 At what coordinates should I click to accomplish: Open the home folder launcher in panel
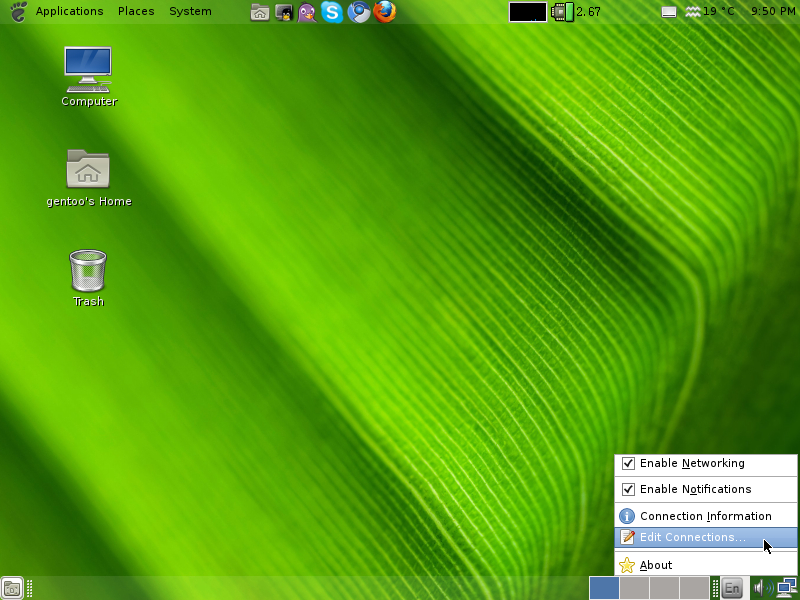point(259,12)
